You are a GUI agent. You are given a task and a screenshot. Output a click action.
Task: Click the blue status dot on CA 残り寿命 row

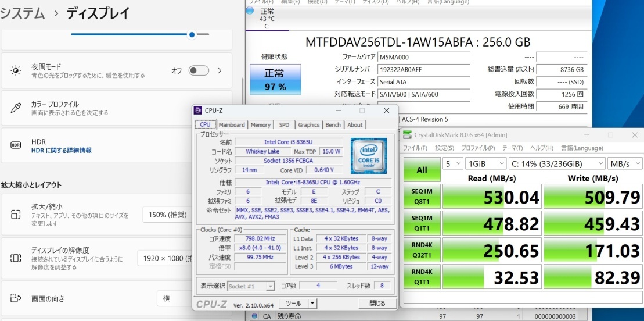[255, 316]
